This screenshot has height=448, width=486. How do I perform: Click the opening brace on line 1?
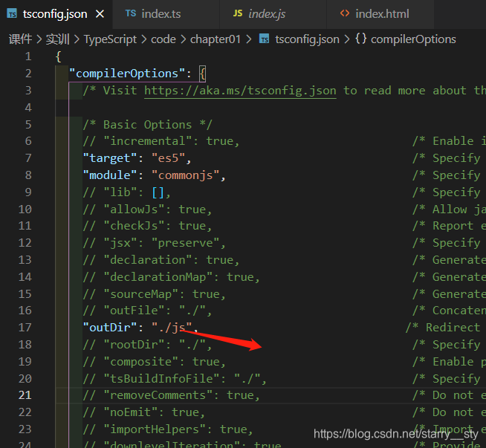coord(58,56)
